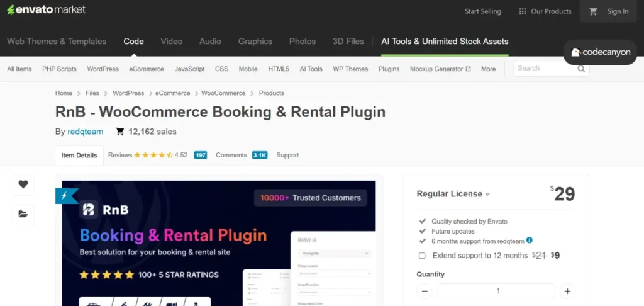Open the Comments tab

(231, 155)
